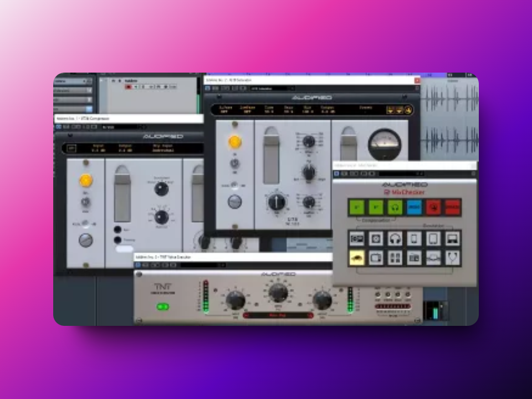532x399 pixels.
Task: Select the gray headphones simulation in MixChecker
Action: pos(395,238)
